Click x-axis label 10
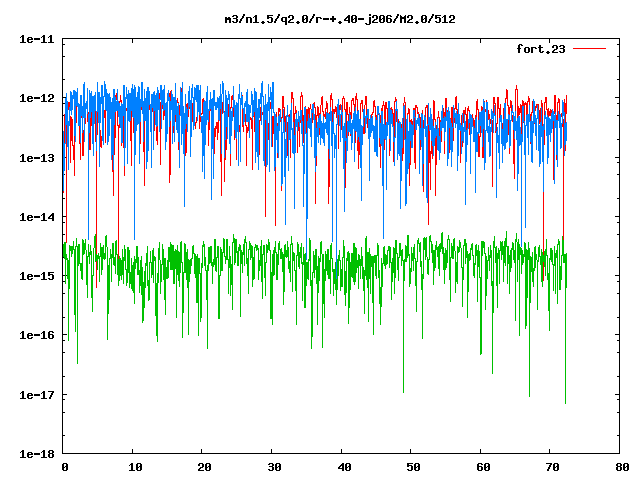This screenshot has height=480, width=640. tap(135, 467)
